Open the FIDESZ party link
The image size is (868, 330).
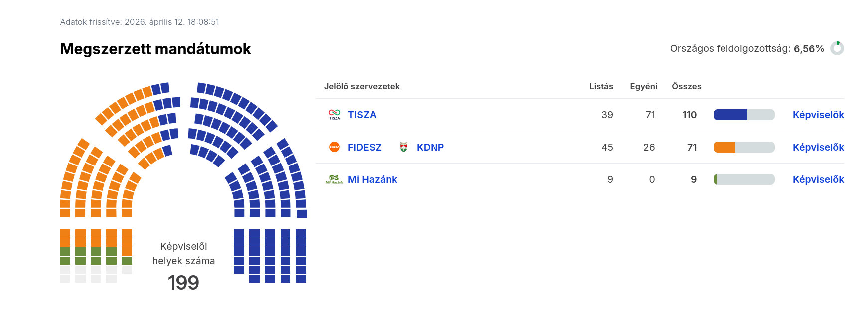pos(365,147)
